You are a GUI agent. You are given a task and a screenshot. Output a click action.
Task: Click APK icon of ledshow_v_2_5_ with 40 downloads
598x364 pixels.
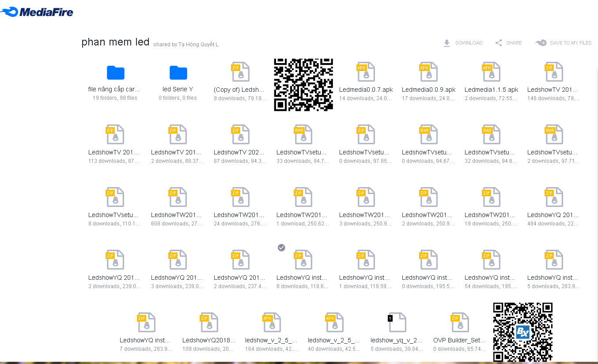(335, 322)
